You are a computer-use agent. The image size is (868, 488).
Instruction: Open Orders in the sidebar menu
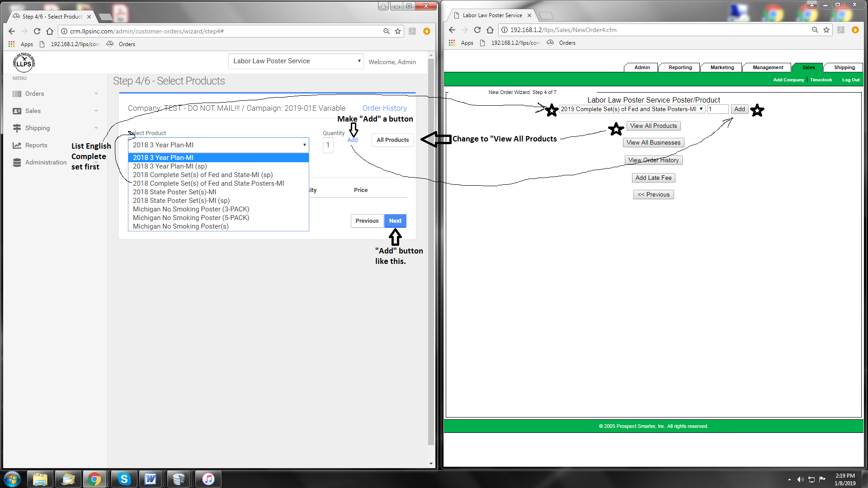(34, 94)
